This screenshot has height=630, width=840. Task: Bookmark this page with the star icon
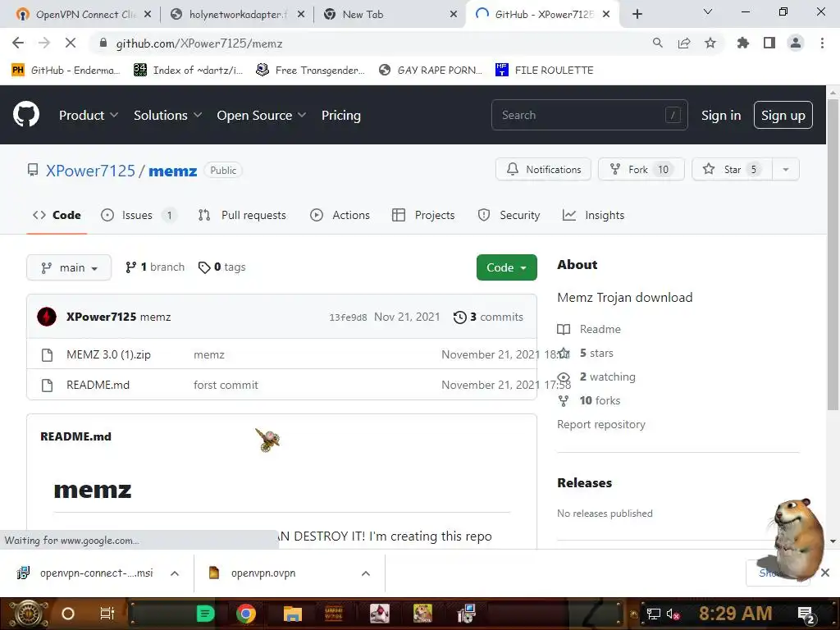710,43
